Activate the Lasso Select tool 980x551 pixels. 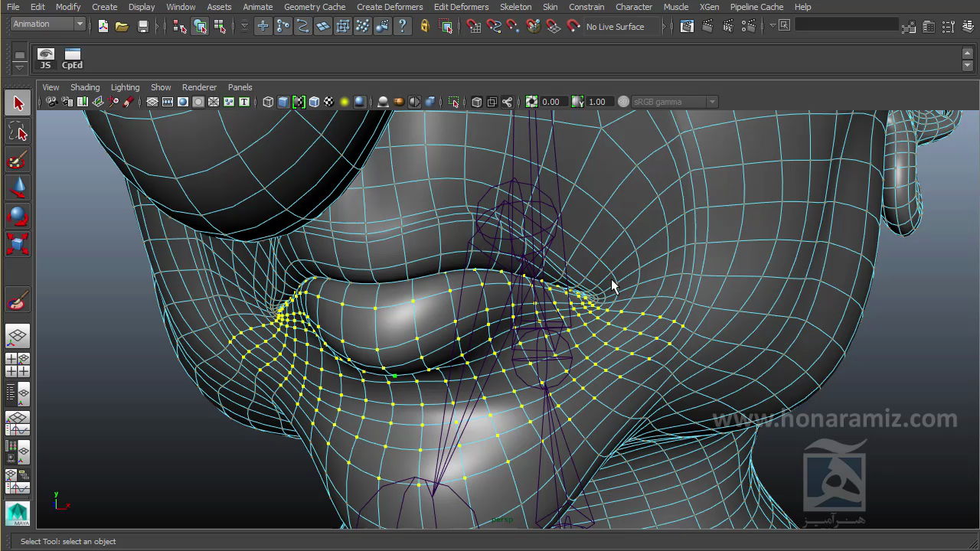(x=18, y=132)
